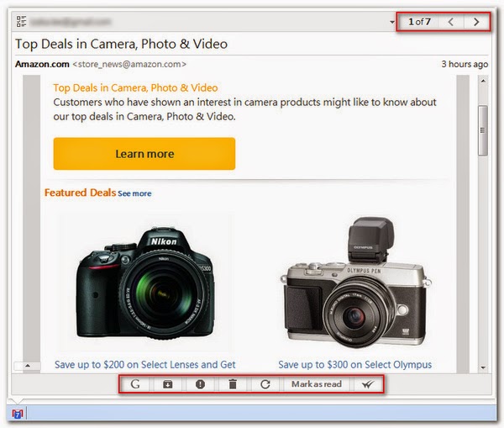
Task: Click the Learn more button
Action: pyautogui.click(x=144, y=154)
